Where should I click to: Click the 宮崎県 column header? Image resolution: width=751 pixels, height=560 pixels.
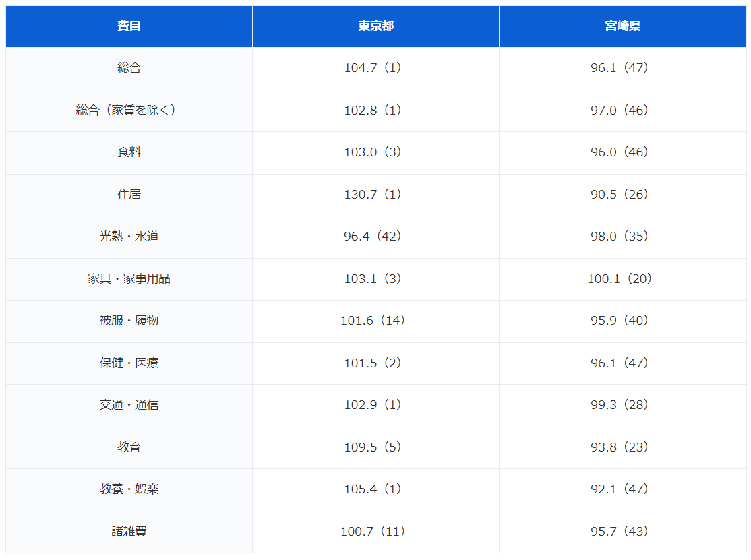click(x=623, y=26)
